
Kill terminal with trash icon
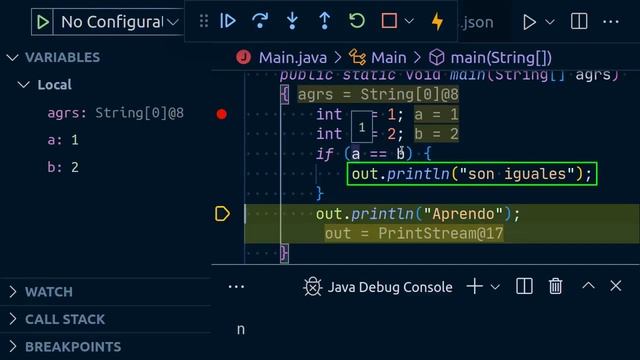[555, 286]
